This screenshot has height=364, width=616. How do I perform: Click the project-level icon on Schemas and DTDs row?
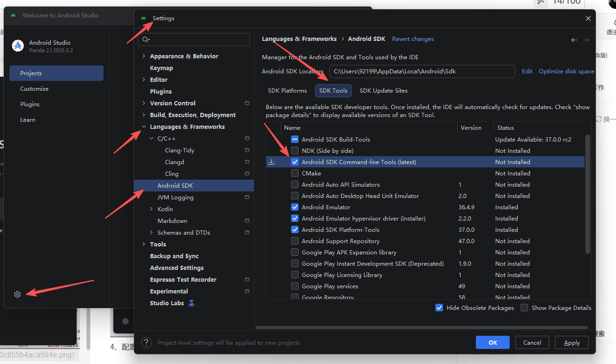click(x=247, y=233)
